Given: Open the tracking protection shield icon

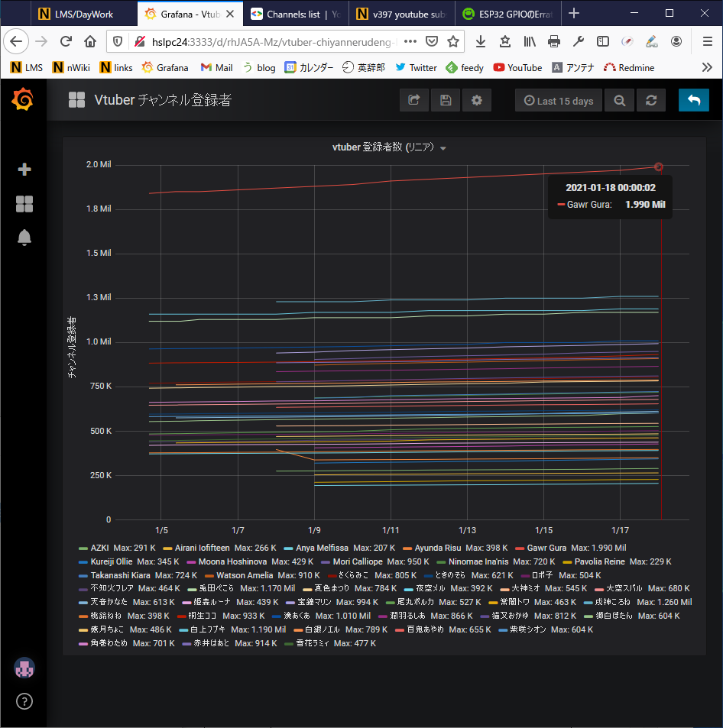Looking at the screenshot, I should [118, 42].
